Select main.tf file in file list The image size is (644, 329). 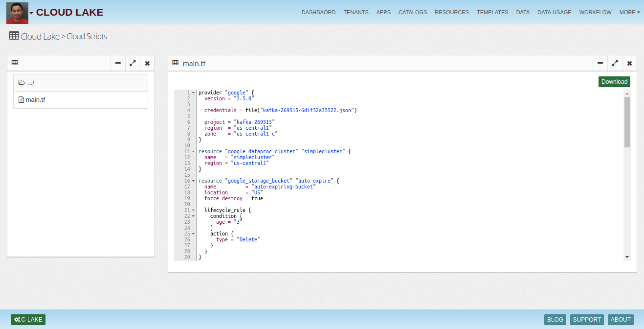(x=35, y=100)
